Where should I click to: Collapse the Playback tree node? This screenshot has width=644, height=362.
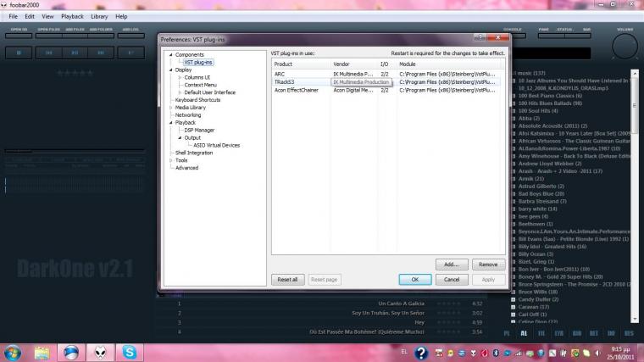(171, 122)
